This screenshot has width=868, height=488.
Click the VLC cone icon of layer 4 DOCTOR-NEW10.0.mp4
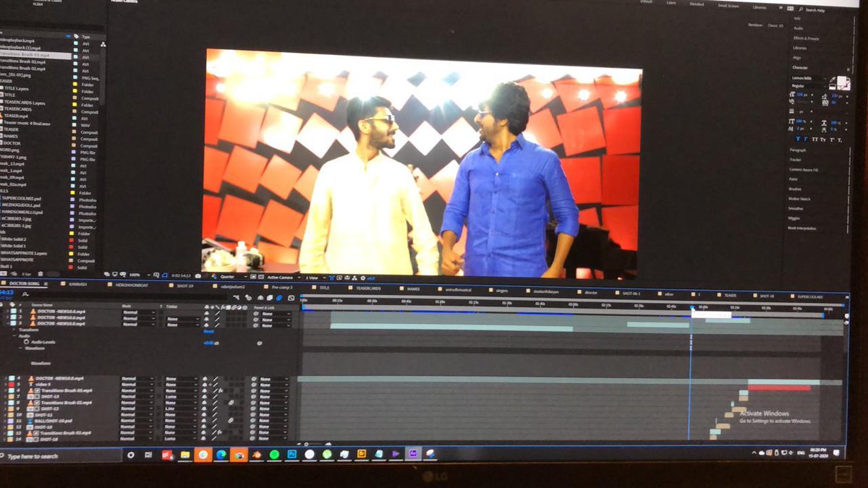click(x=31, y=378)
